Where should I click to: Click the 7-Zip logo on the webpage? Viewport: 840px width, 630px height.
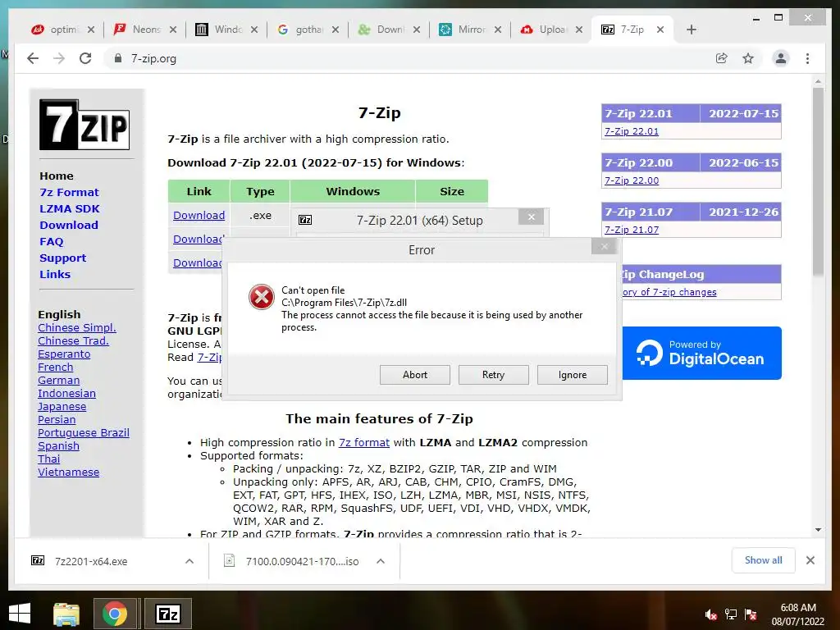(84, 125)
